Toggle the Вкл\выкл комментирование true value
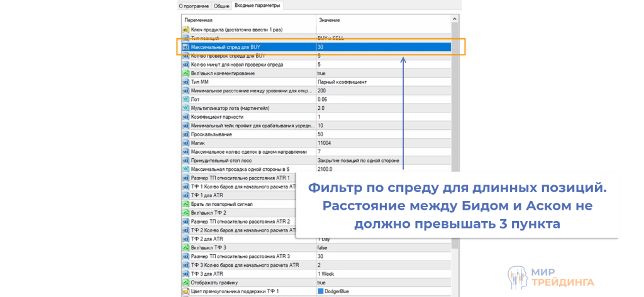 pyautogui.click(x=323, y=73)
